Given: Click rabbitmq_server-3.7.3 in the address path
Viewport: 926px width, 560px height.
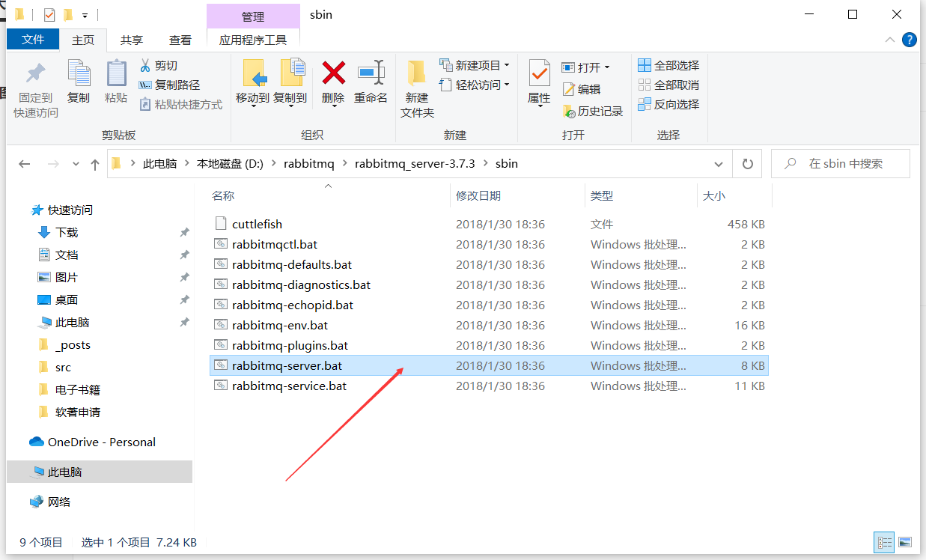Looking at the screenshot, I should point(415,164).
